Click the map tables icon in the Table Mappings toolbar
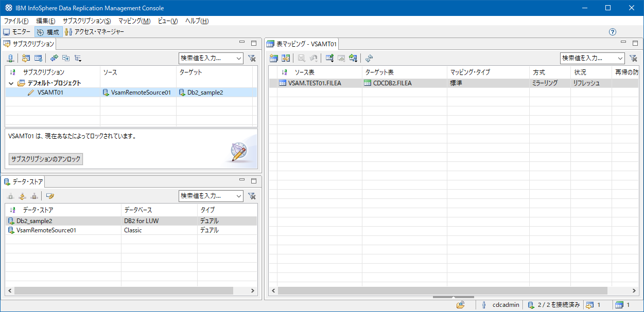Image resolution: width=644 pixels, height=312 pixels. [x=274, y=58]
